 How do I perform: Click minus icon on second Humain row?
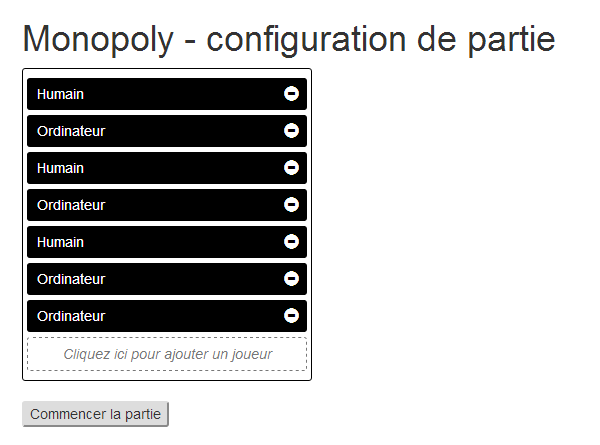click(x=292, y=168)
